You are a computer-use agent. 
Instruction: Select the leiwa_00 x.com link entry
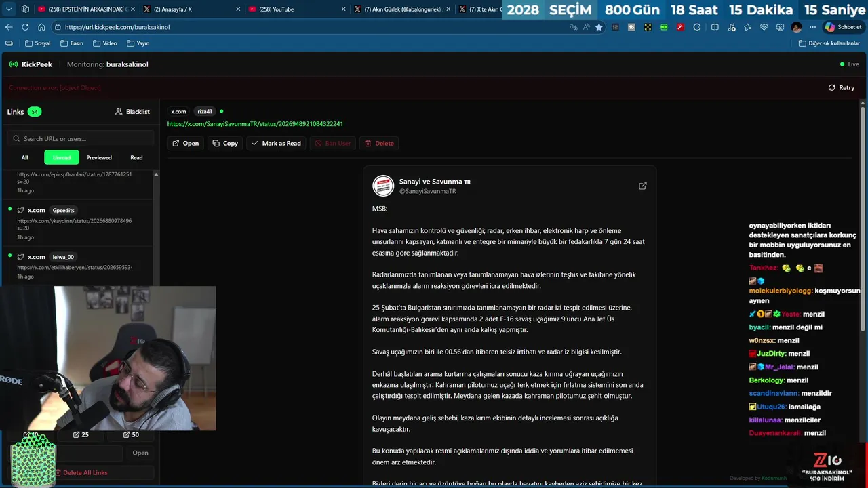(77, 266)
